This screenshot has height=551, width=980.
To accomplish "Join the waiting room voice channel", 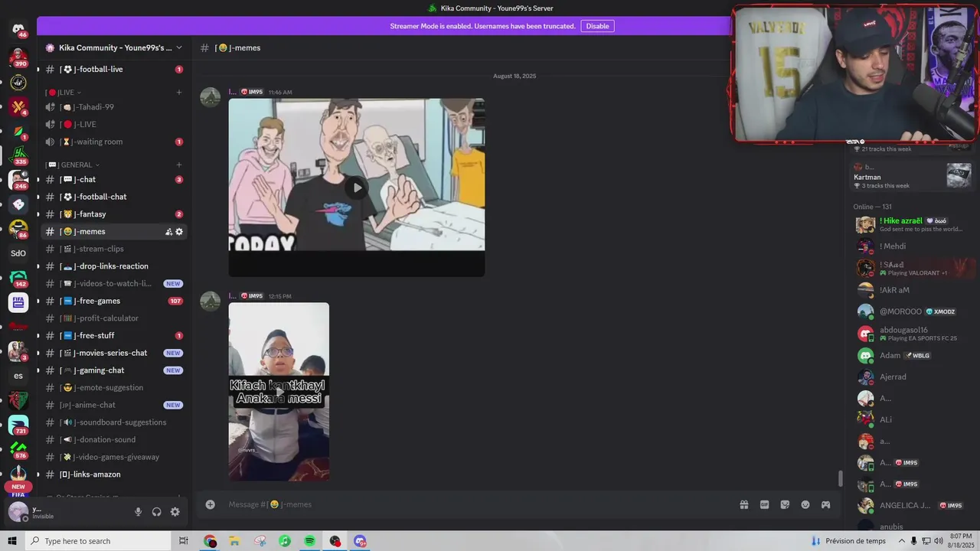I will click(114, 142).
